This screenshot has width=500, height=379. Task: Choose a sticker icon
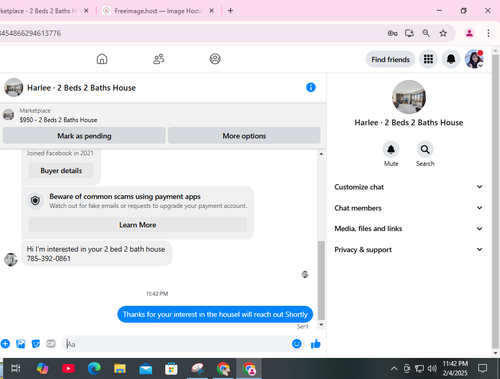point(36,344)
